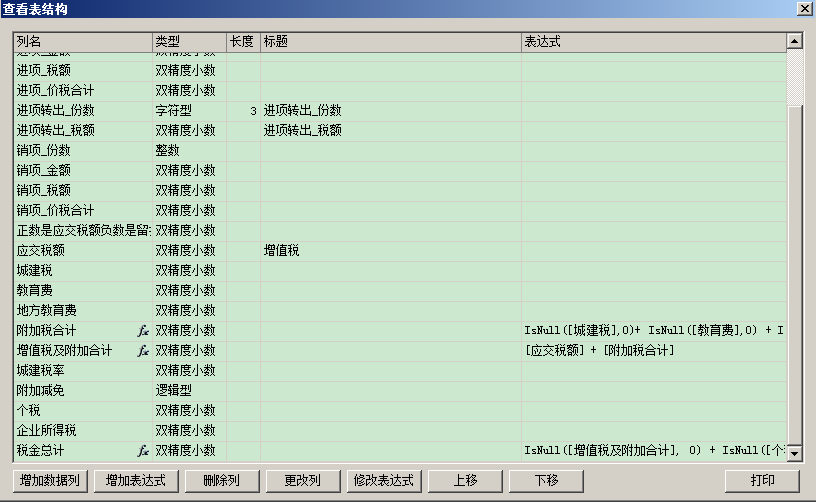816x502 pixels.
Task: Click the 更改列 button
Action: (x=302, y=481)
